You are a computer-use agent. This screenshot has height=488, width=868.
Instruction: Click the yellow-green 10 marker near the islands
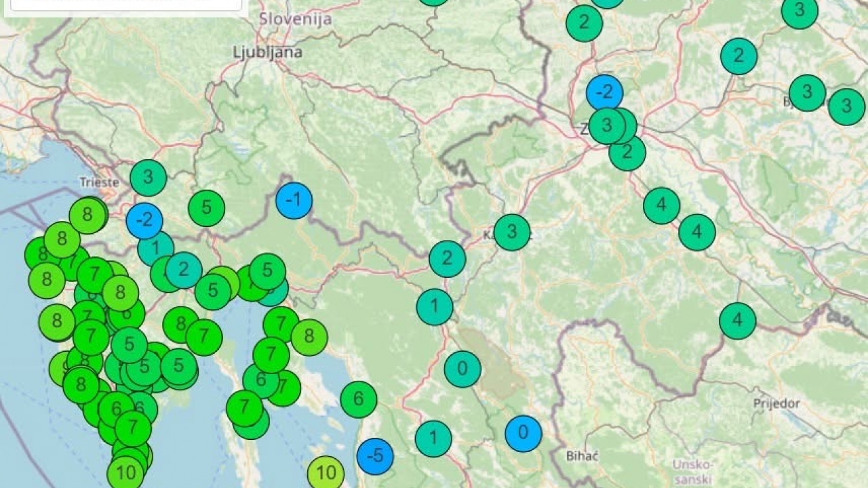(x=325, y=474)
